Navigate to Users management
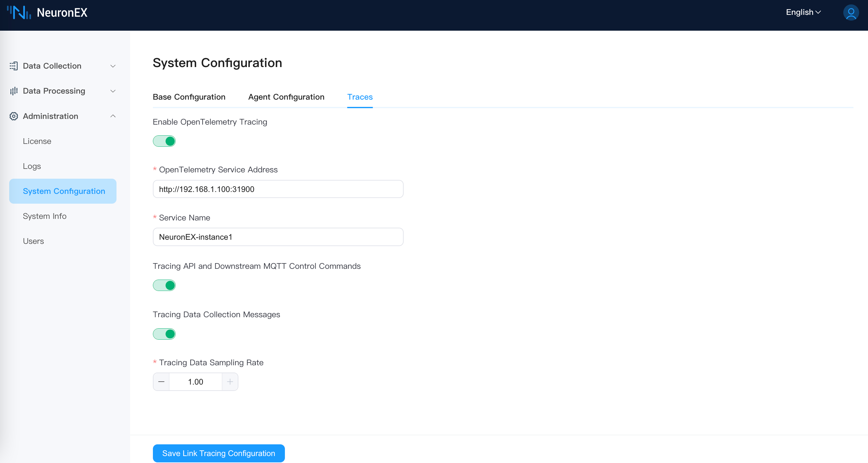This screenshot has width=868, height=463. (x=33, y=241)
